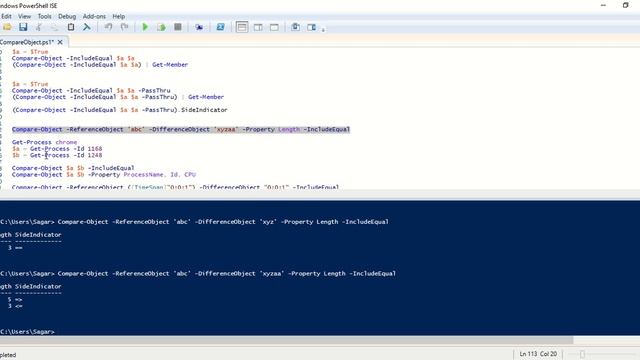Open the Add-ons menu
Viewport: 640px width, 360px height.
click(94, 16)
